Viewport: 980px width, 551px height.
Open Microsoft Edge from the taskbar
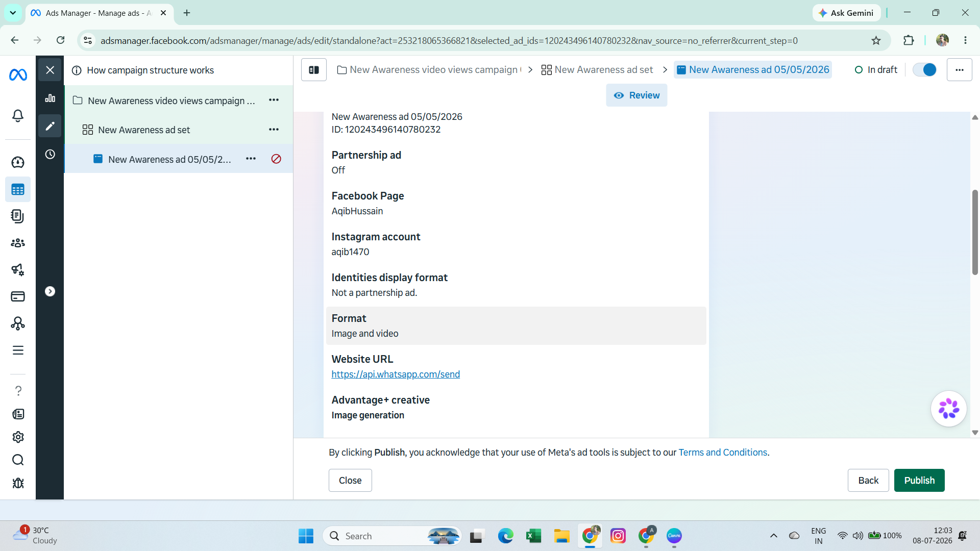(x=505, y=536)
